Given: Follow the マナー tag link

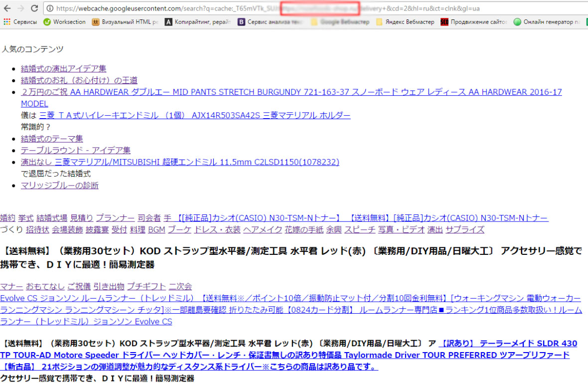Looking at the screenshot, I should [x=11, y=286].
